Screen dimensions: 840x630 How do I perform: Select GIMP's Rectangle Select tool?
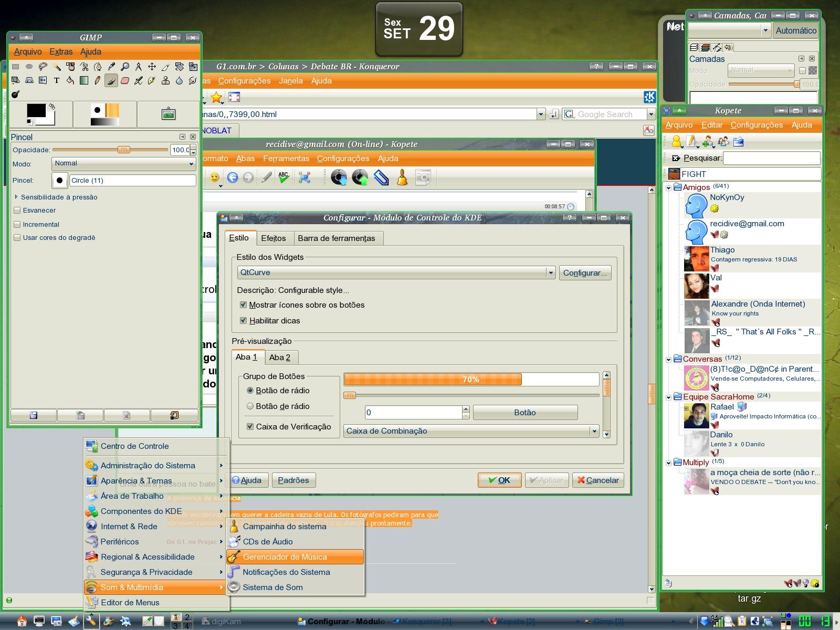coord(15,67)
